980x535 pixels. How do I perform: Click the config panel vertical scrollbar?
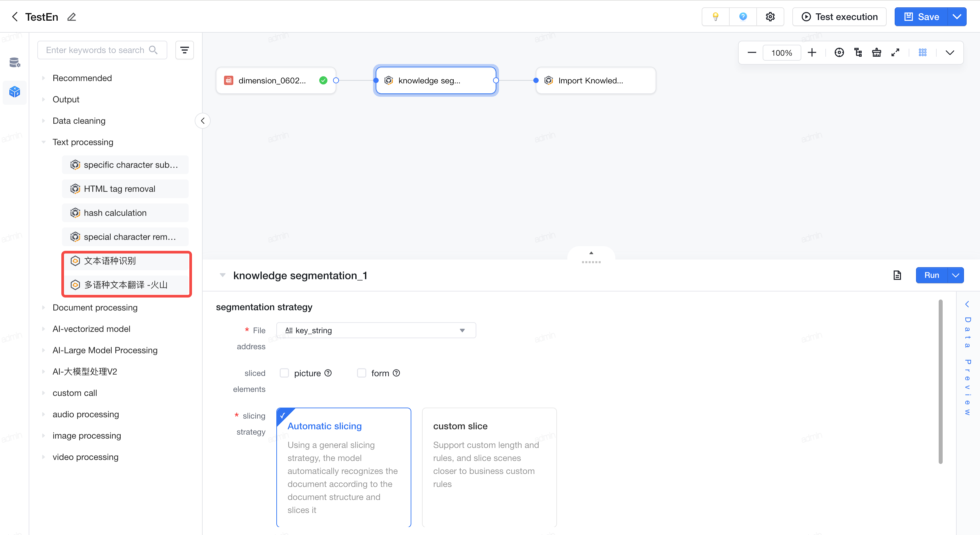[940, 382]
